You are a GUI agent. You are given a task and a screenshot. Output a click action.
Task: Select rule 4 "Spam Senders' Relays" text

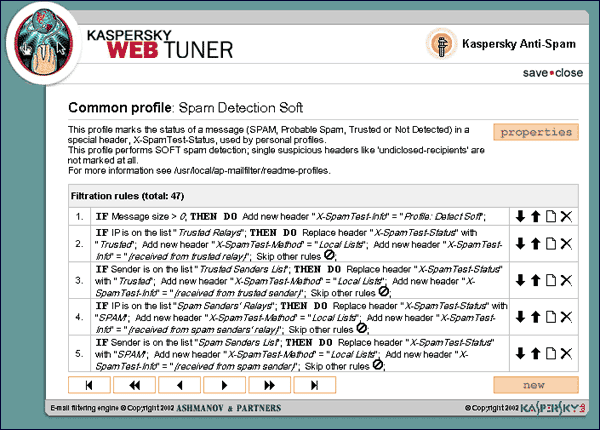pyautogui.click(x=224, y=306)
